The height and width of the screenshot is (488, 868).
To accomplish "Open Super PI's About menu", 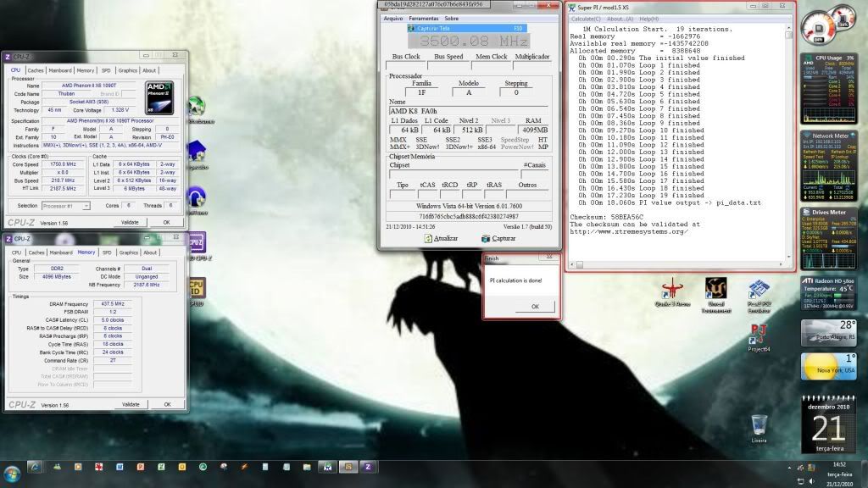I will pos(620,19).
